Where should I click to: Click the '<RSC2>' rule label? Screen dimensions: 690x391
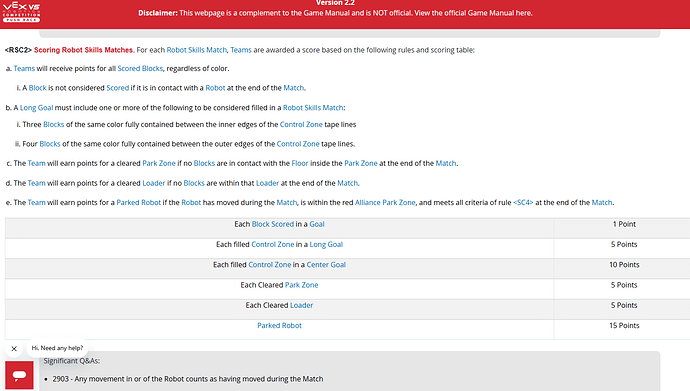click(x=18, y=50)
